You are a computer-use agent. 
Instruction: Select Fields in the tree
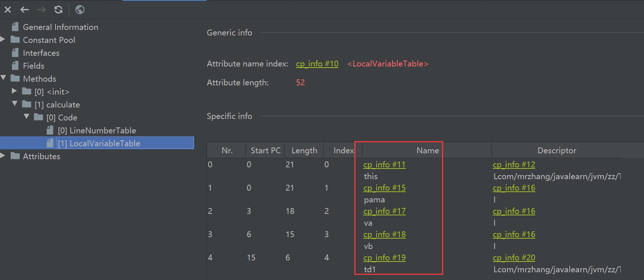point(34,66)
